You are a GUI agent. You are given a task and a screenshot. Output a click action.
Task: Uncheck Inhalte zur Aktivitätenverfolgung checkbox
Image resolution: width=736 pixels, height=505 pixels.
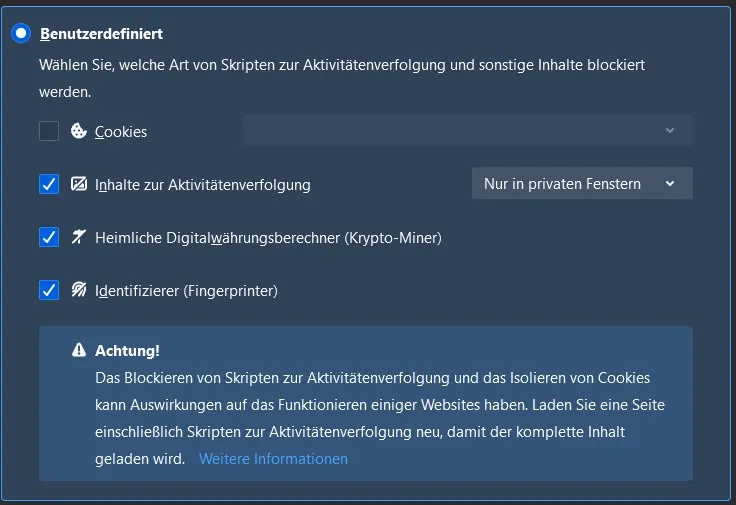49,184
